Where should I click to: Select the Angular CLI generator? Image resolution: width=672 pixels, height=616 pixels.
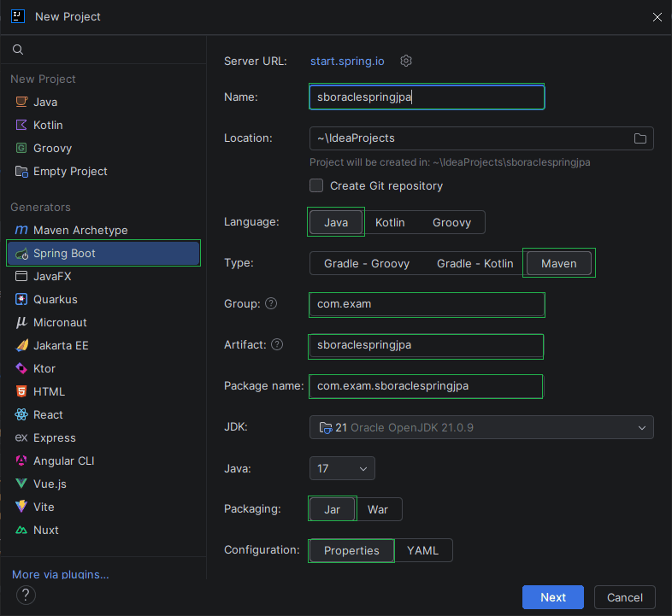click(63, 461)
